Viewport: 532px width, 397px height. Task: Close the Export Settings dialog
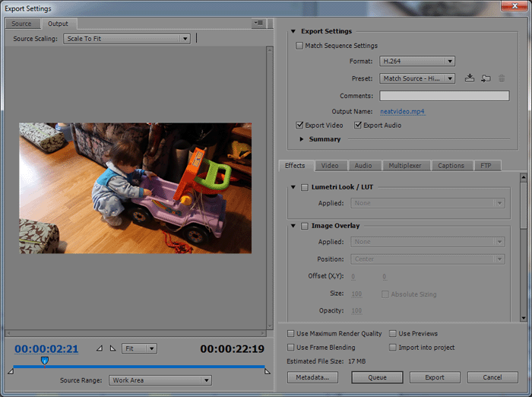(515, 5)
